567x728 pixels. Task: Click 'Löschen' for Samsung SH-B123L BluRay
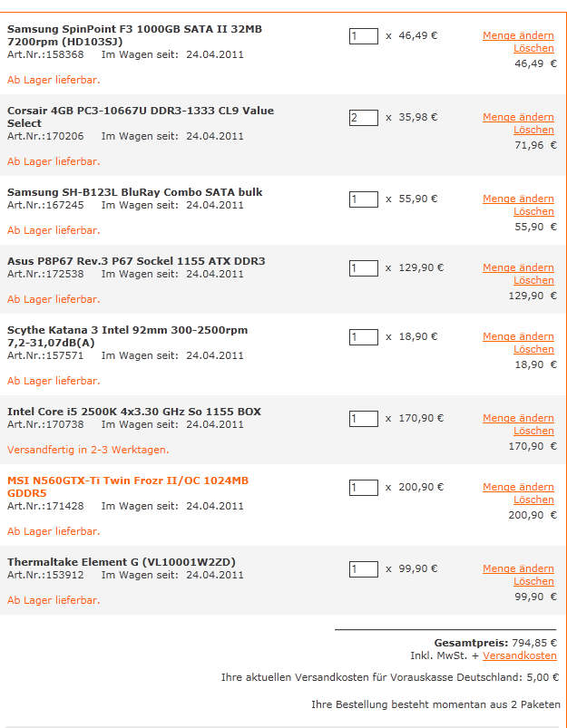coord(533,211)
